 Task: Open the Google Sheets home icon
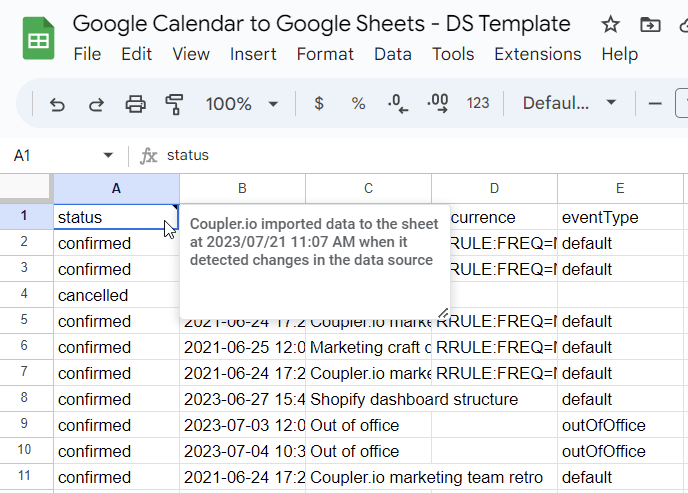click(39, 38)
